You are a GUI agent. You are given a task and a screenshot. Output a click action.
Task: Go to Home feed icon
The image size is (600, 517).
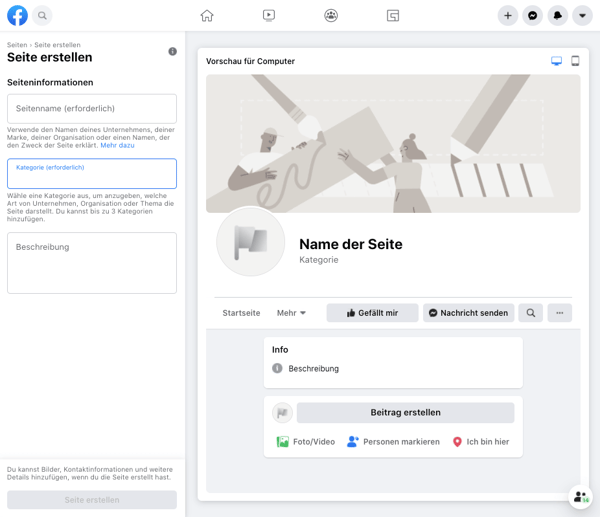click(x=207, y=16)
